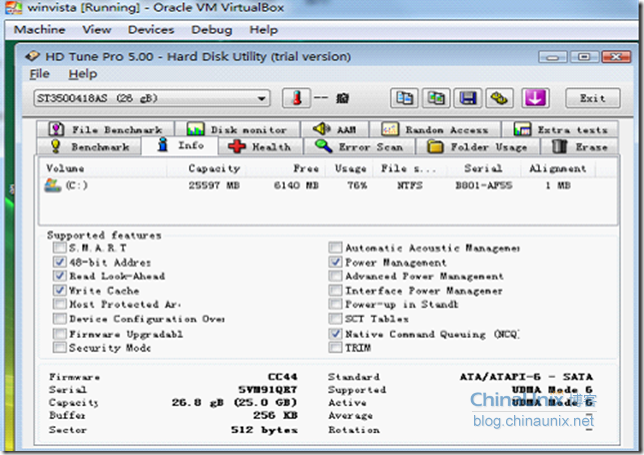Click the Usage column header
Screen dimensions: 644x455
pyautogui.click(x=350, y=168)
